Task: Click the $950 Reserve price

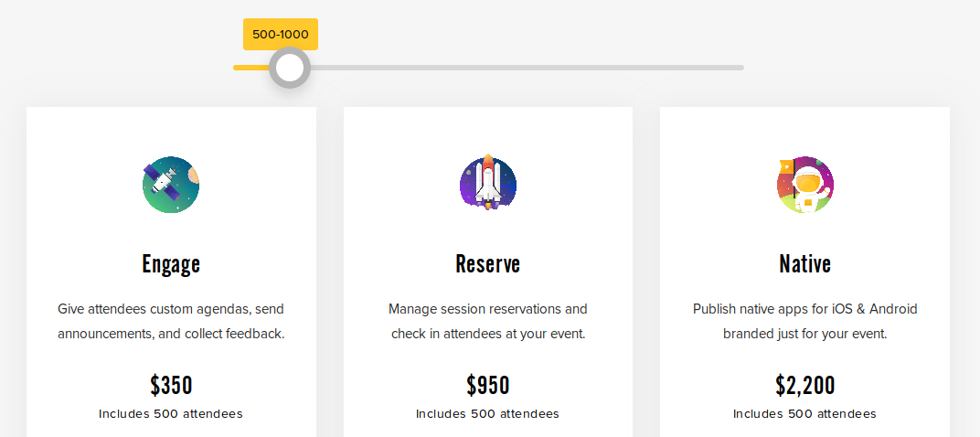Action: 488,385
